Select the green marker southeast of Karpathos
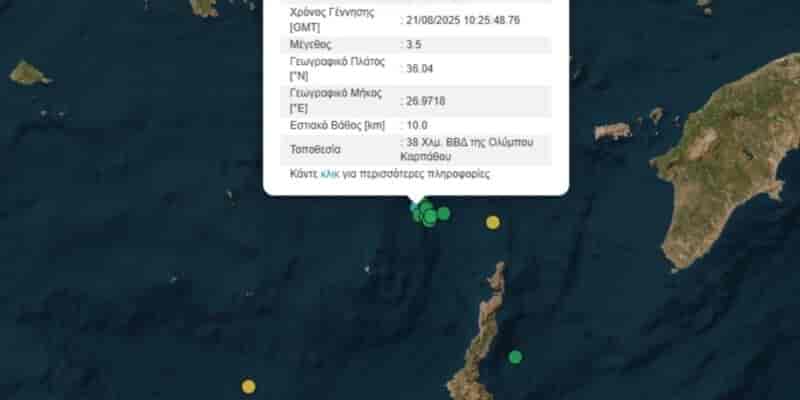 pos(515,357)
